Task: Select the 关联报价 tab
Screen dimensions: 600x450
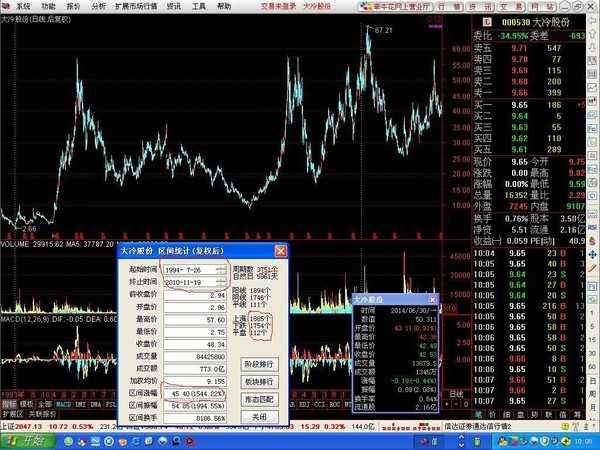Action: pyautogui.click(x=42, y=414)
